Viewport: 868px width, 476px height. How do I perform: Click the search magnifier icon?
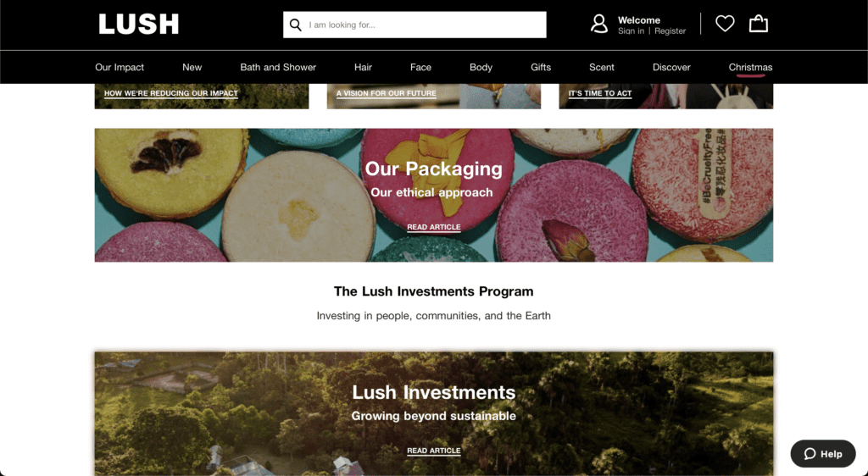(296, 25)
